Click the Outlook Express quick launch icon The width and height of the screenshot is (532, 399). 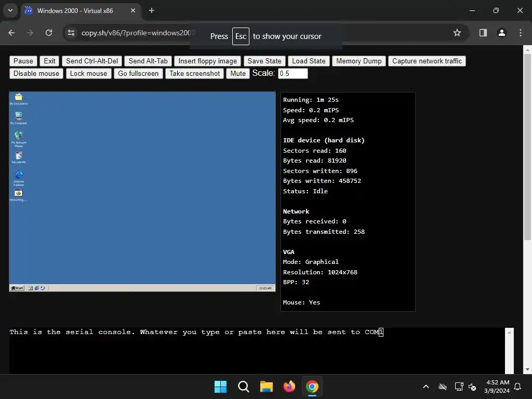click(x=43, y=288)
